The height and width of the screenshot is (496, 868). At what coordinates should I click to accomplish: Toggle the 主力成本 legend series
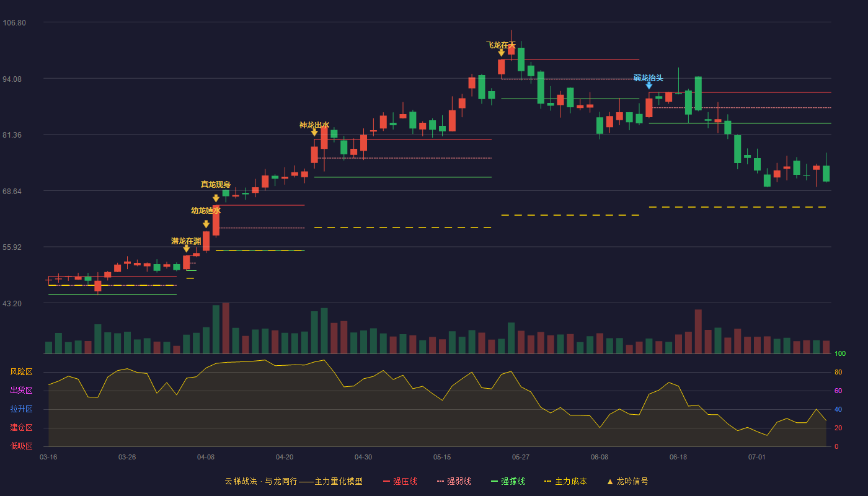click(565, 481)
